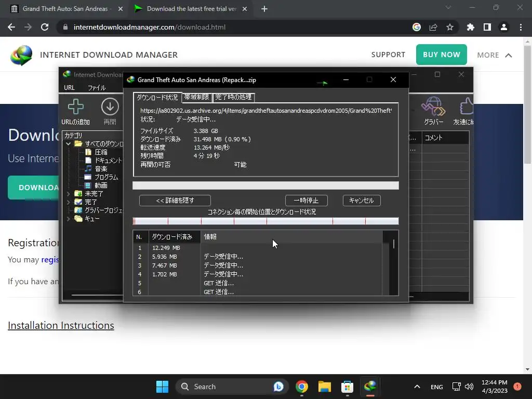Click the download URL text in dialog
The image size is (532, 399).
pyautogui.click(x=266, y=111)
